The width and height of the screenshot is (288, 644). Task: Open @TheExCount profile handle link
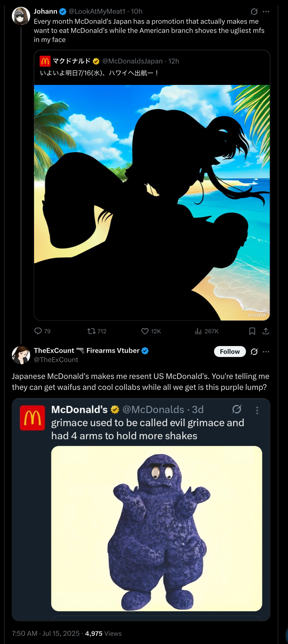point(56,360)
